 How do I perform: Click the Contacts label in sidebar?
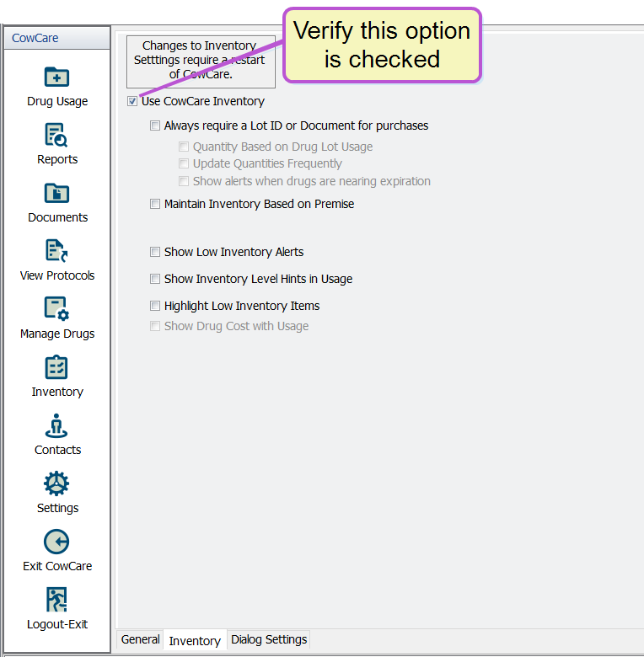pos(58,450)
